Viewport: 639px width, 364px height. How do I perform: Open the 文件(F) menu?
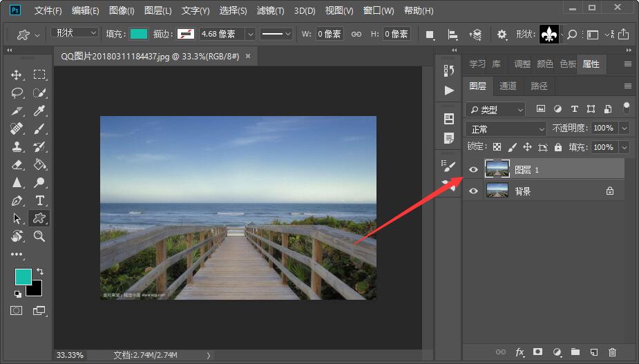pos(48,10)
